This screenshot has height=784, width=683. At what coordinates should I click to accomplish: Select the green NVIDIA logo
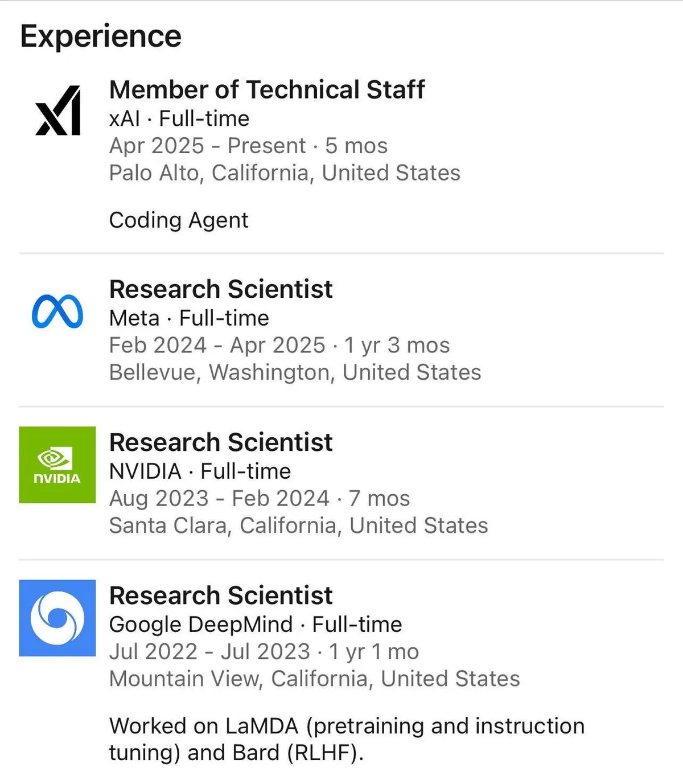click(57, 465)
